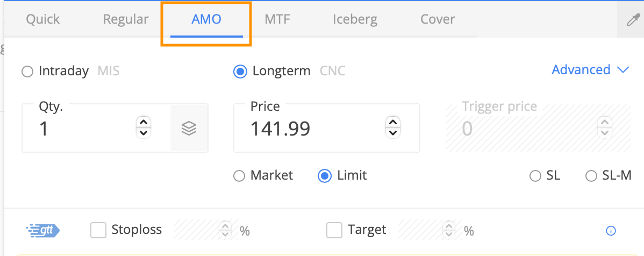Open the quantity layers icon

(x=189, y=129)
